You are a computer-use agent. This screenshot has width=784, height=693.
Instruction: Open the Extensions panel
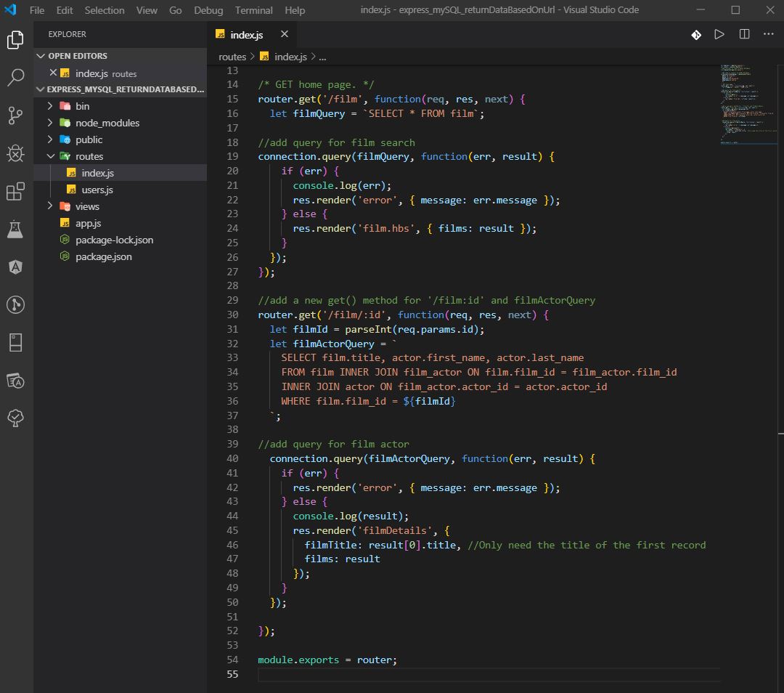[16, 192]
